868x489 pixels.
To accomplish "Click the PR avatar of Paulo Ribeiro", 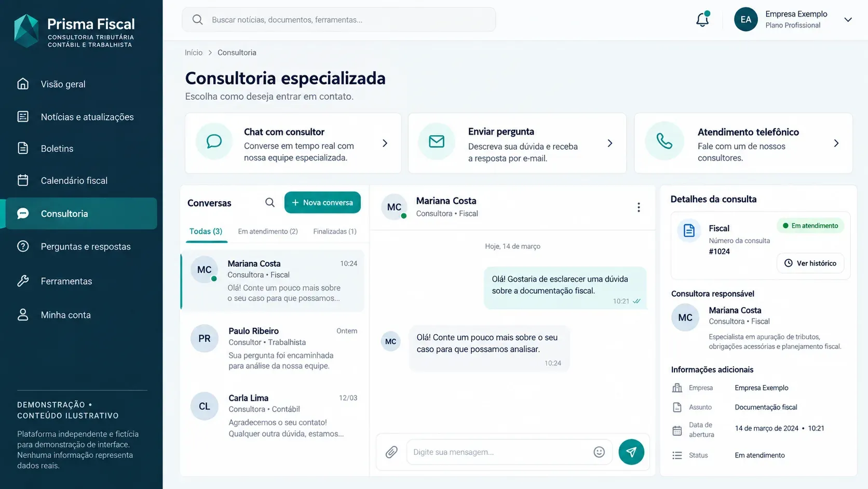I will tap(205, 339).
